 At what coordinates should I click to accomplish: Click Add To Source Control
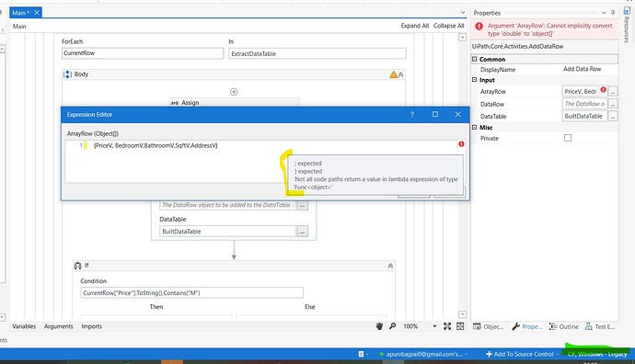pyautogui.click(x=522, y=354)
